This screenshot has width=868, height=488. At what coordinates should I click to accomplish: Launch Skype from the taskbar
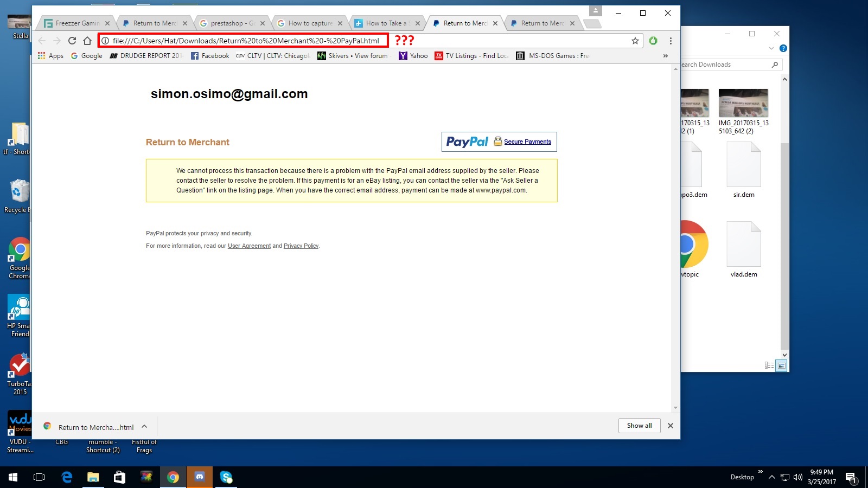tap(226, 477)
